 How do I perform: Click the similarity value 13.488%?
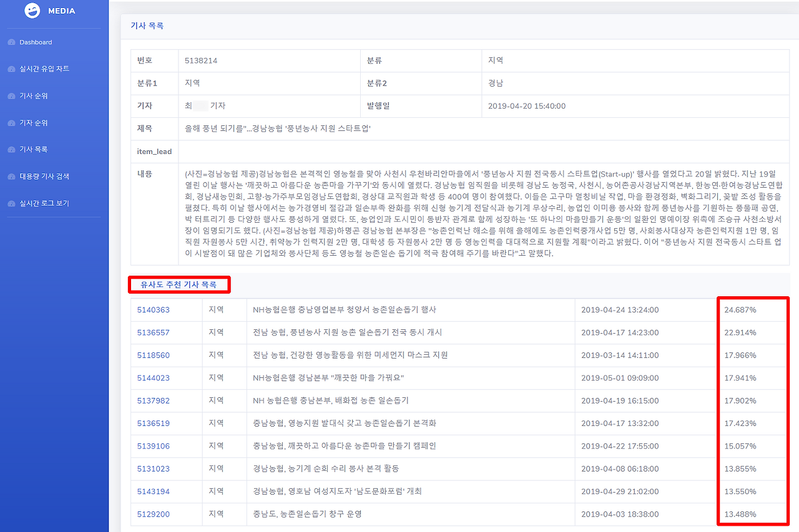point(740,514)
